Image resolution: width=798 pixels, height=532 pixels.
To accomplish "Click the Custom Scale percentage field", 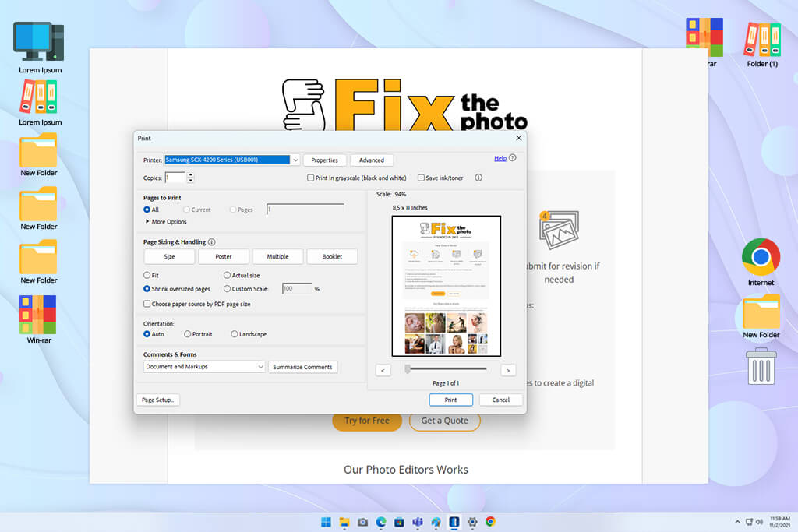I will pyautogui.click(x=297, y=289).
